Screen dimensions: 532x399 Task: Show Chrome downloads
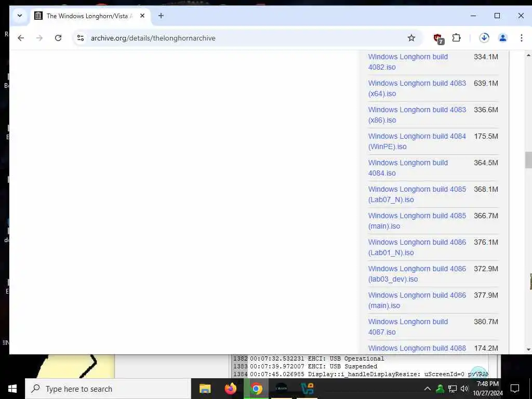(484, 38)
